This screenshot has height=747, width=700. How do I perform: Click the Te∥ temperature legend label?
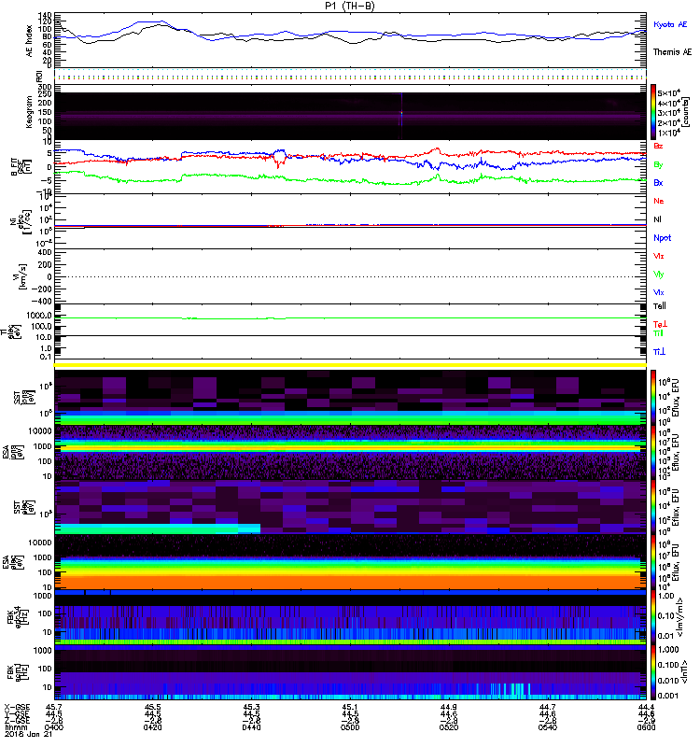coord(660,305)
